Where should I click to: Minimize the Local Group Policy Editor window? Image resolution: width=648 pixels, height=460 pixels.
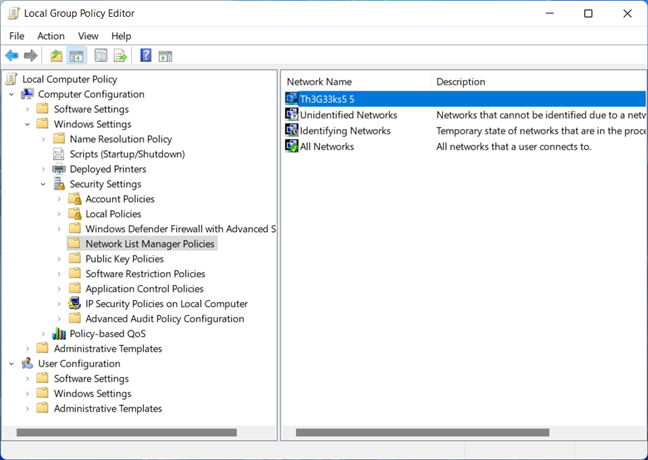550,13
